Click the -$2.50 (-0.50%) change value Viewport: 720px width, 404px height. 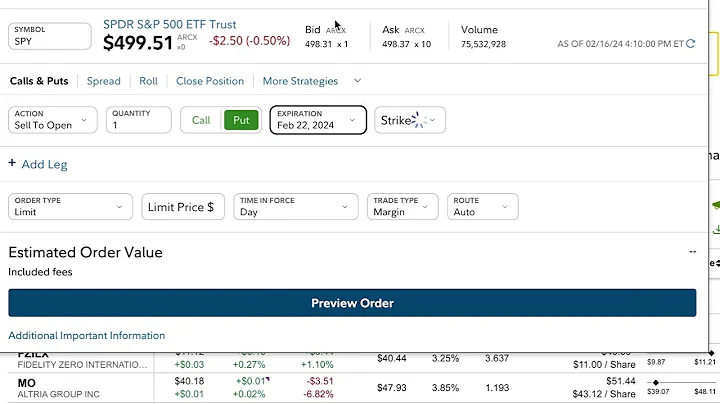(x=250, y=41)
